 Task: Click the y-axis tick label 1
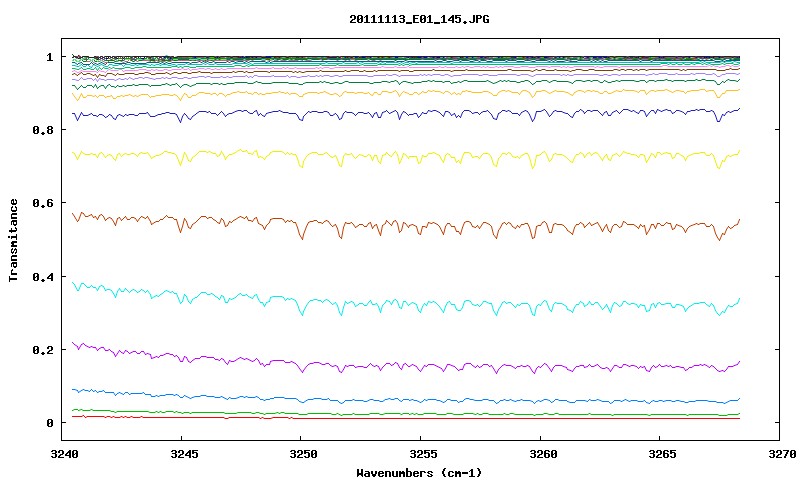click(49, 57)
